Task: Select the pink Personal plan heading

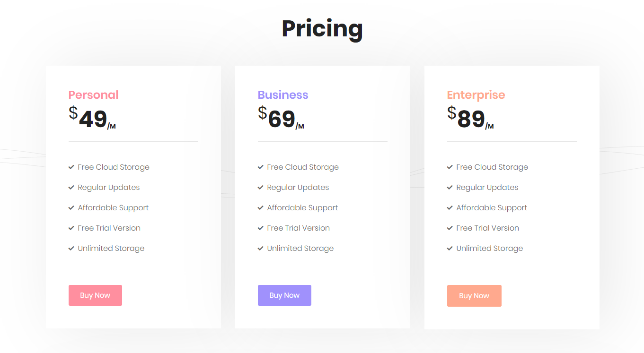Action: point(94,95)
